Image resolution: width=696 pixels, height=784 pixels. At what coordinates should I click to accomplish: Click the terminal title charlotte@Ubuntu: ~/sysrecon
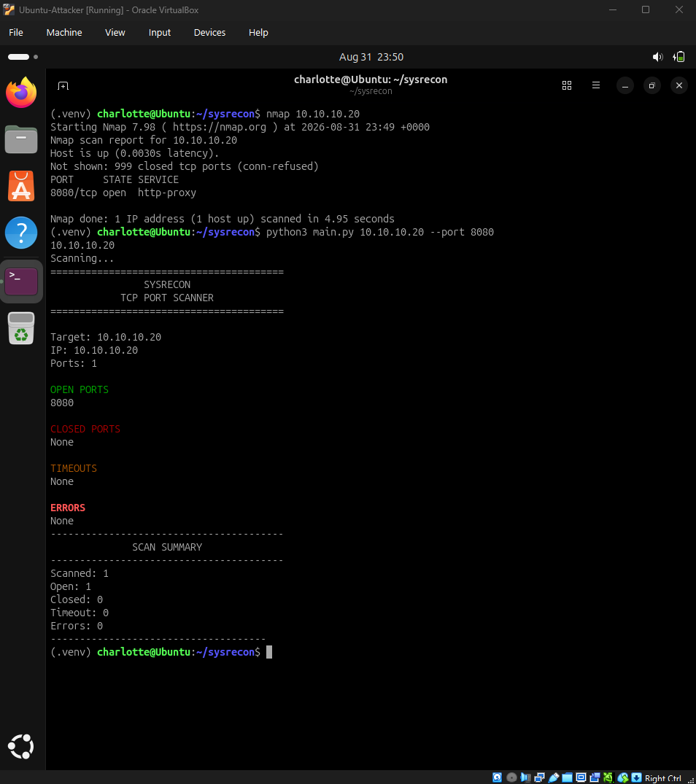tap(371, 79)
